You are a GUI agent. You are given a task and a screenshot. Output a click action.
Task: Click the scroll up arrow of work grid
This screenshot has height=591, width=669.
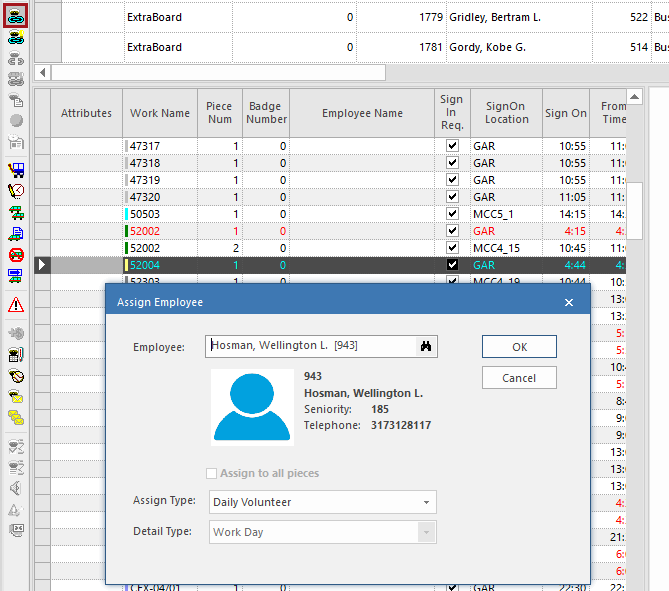[x=634, y=97]
